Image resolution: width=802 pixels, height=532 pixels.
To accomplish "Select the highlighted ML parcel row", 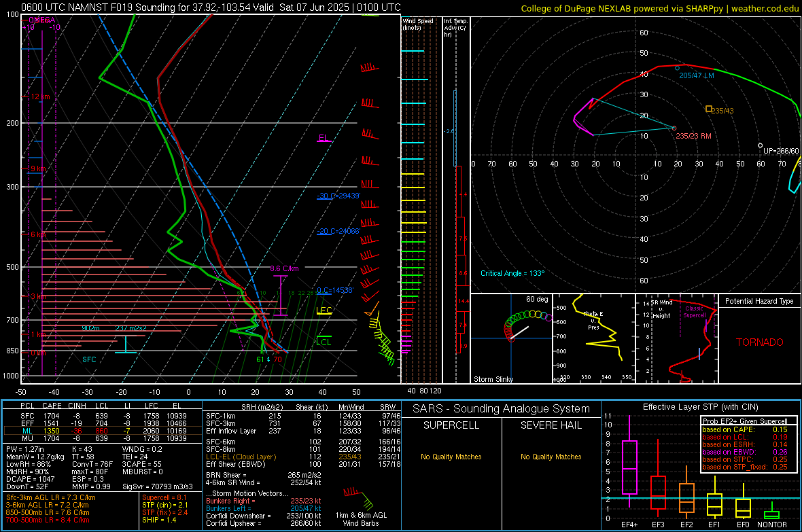I will tap(103, 431).
